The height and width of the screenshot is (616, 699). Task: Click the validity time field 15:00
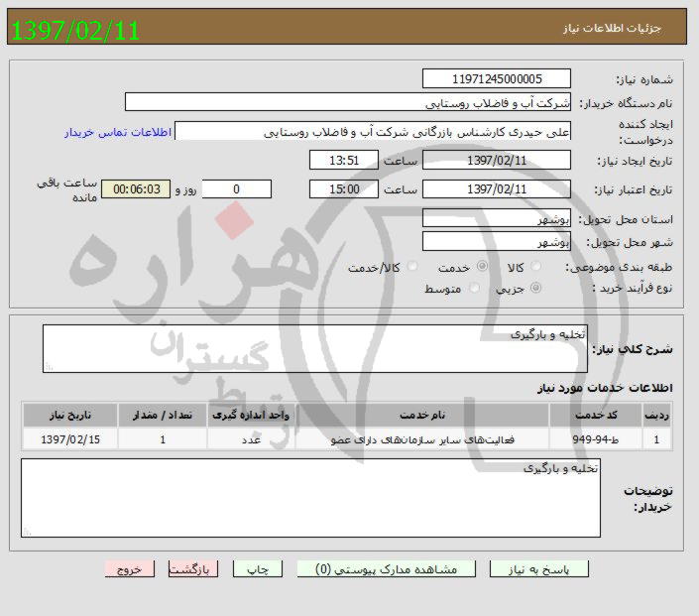point(344,189)
